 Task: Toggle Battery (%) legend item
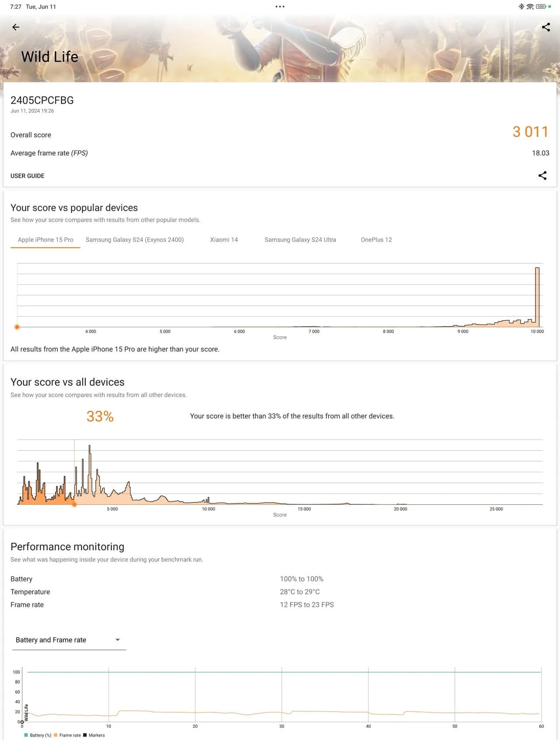[x=38, y=735]
